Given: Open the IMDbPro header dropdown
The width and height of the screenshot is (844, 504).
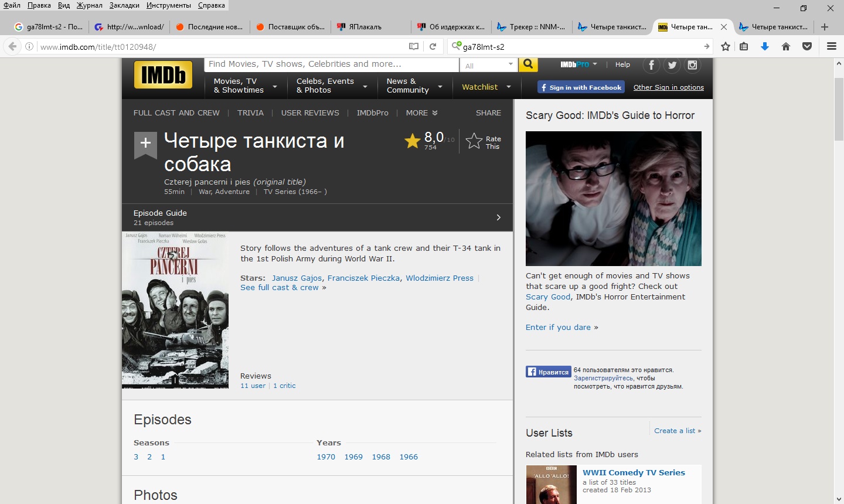Looking at the screenshot, I should (578, 64).
